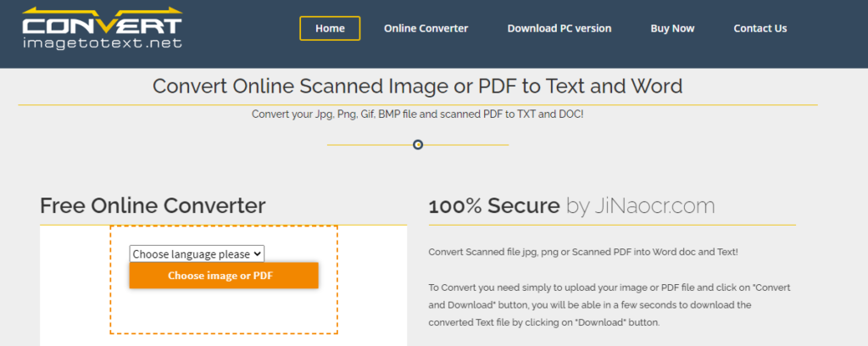Click the subtitle listing Jpg, Png, Gif, BMP
Image resolution: width=868 pixels, height=346 pixels.
(417, 114)
